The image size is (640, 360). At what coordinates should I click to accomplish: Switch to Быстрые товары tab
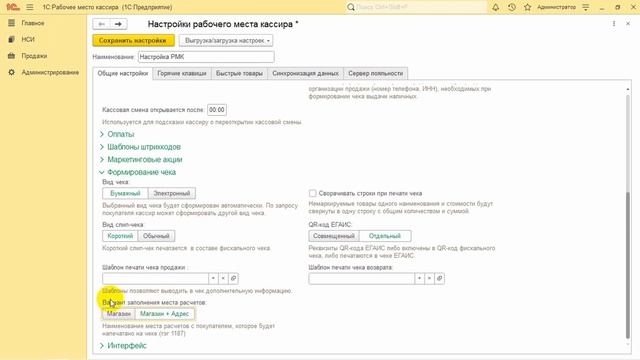coord(239,73)
